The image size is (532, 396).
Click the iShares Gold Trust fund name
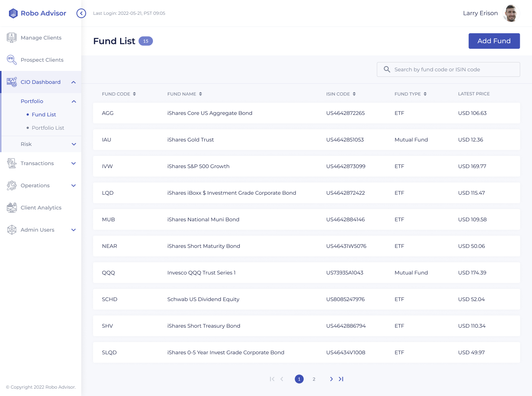point(191,140)
